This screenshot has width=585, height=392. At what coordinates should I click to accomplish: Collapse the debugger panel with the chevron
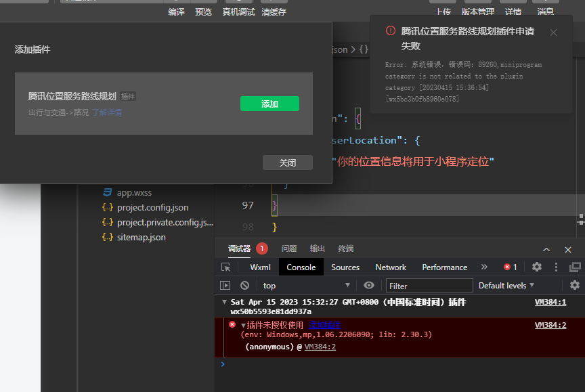546,250
